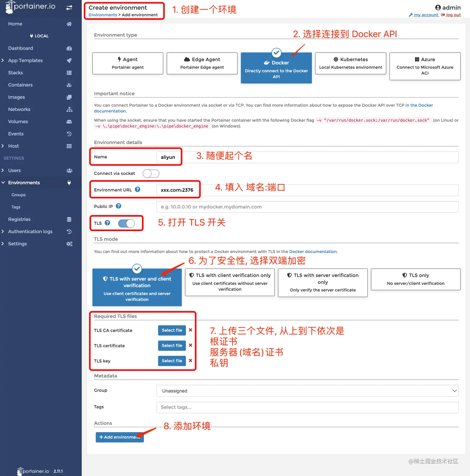Screen dimensions: 470x476
Task: Click the admin user avatar icon
Action: [438, 7]
